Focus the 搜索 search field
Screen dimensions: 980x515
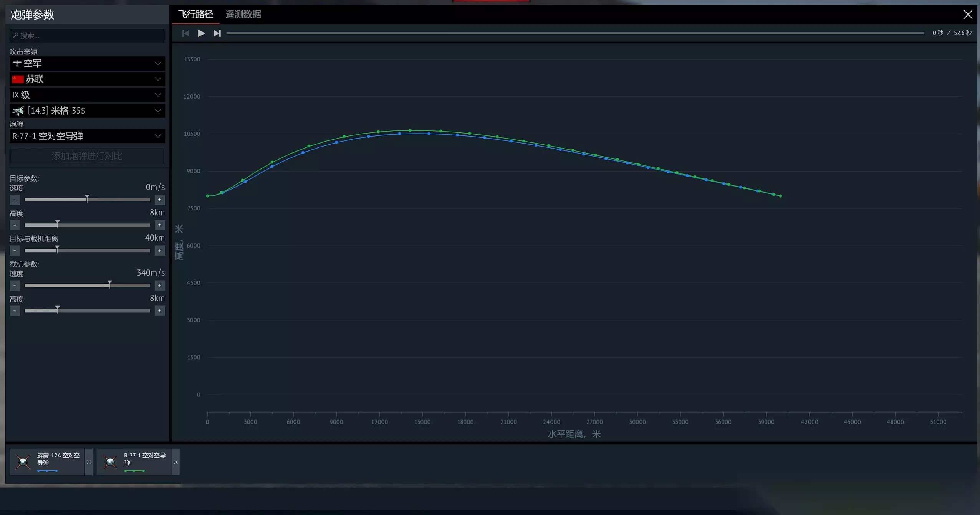point(87,36)
